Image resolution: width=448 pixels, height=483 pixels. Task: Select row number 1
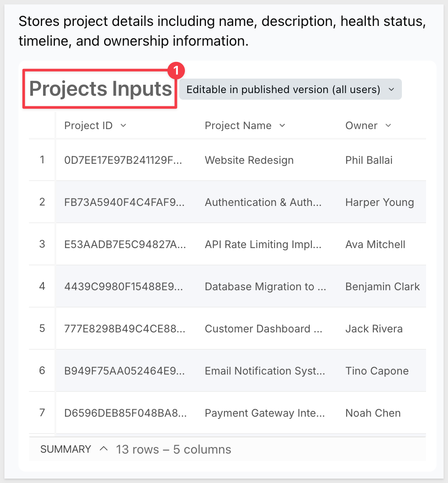tap(42, 160)
